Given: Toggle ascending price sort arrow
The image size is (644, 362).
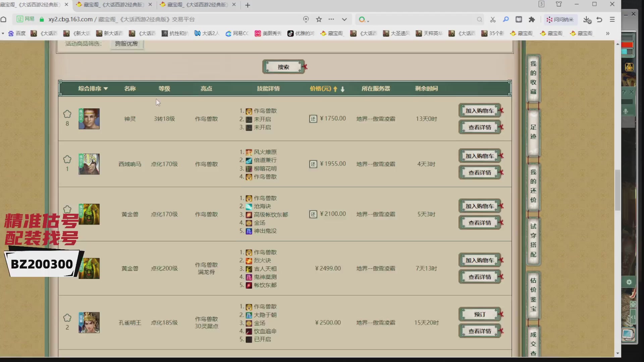Looking at the screenshot, I should coord(335,89).
